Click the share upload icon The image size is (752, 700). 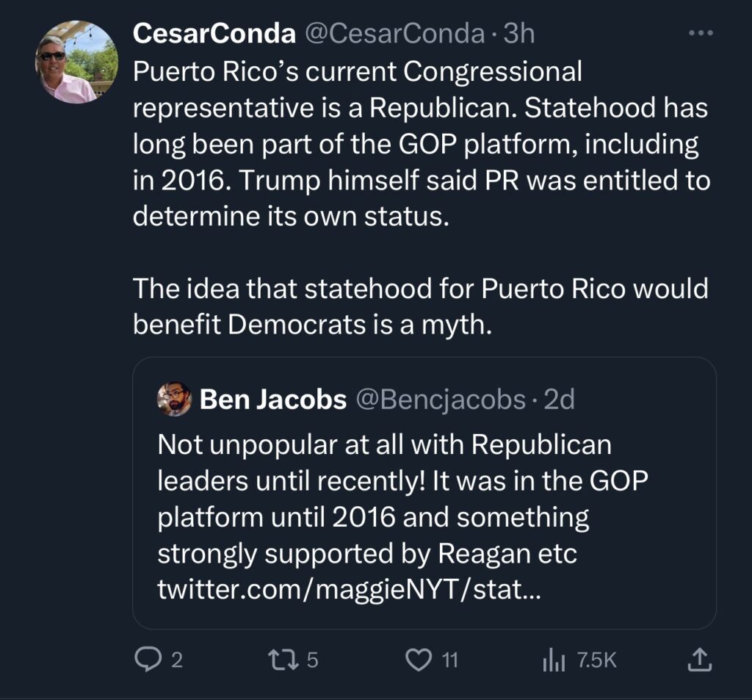click(x=700, y=659)
